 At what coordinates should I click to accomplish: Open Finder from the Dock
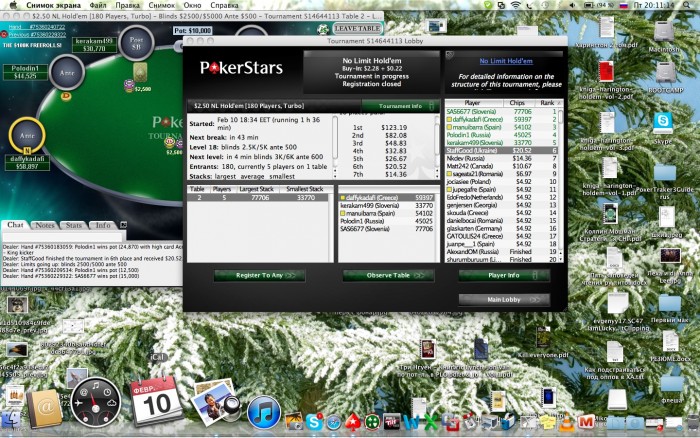click(10, 421)
